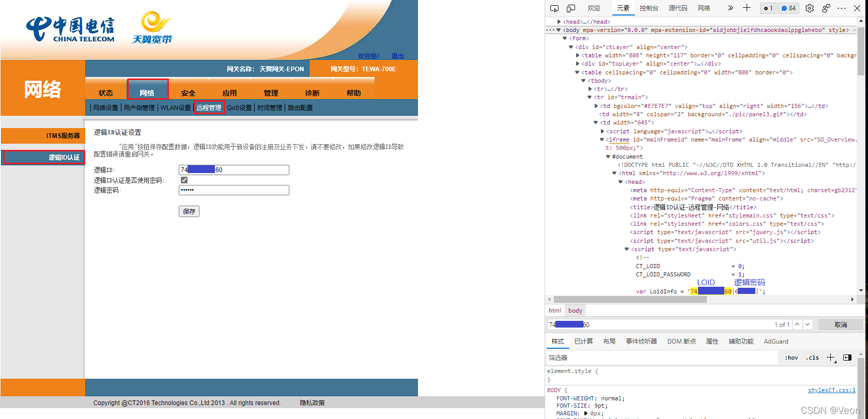Open QoS设置 submenu link

pyautogui.click(x=240, y=107)
